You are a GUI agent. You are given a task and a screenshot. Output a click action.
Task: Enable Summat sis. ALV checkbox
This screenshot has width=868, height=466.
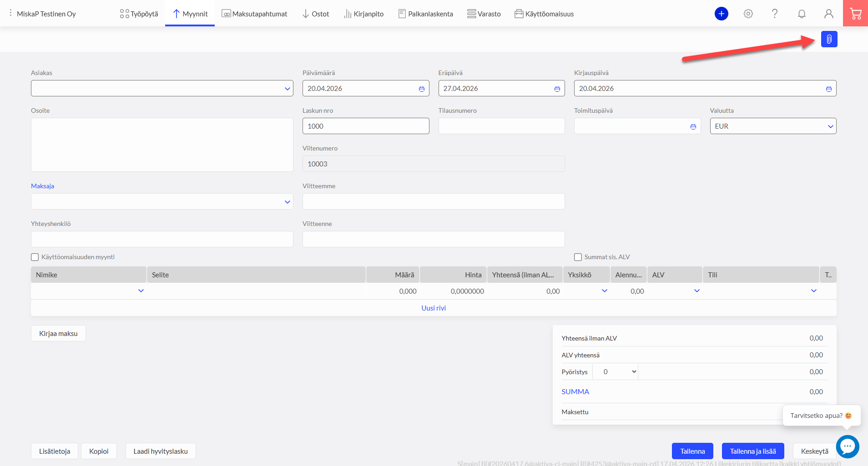point(578,257)
